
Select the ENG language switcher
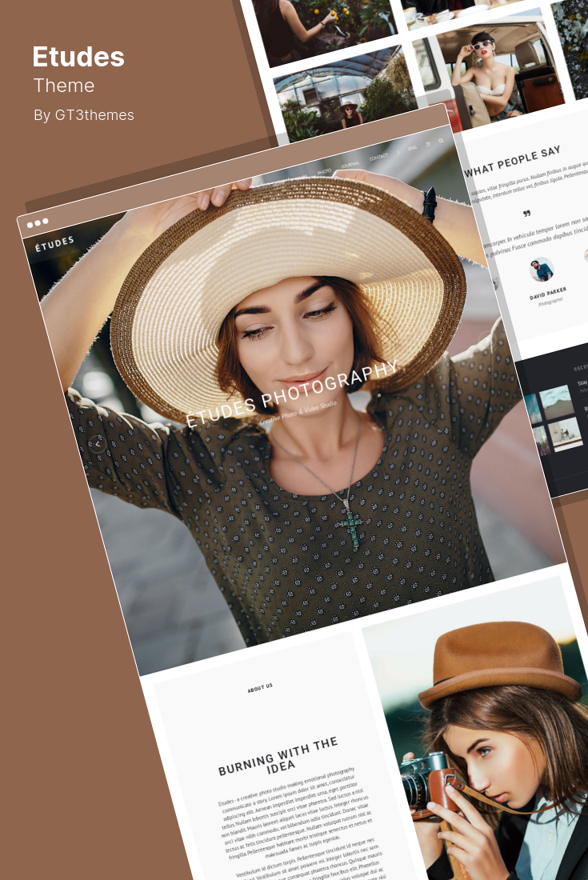tap(412, 148)
